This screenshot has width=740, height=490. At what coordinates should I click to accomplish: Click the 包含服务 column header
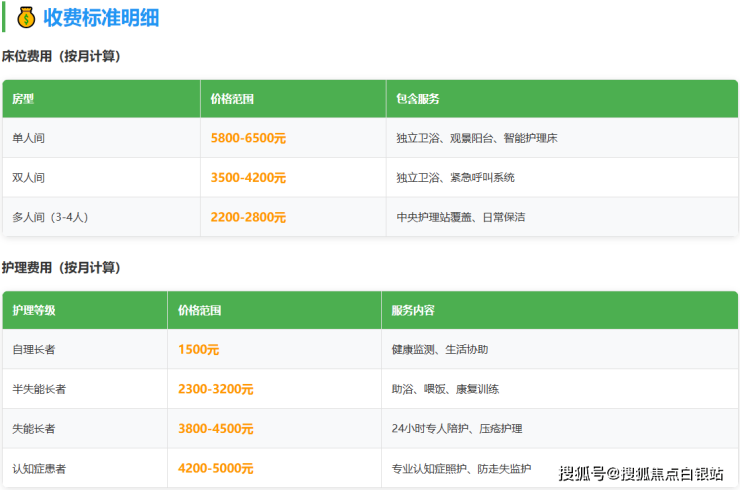[x=418, y=99]
